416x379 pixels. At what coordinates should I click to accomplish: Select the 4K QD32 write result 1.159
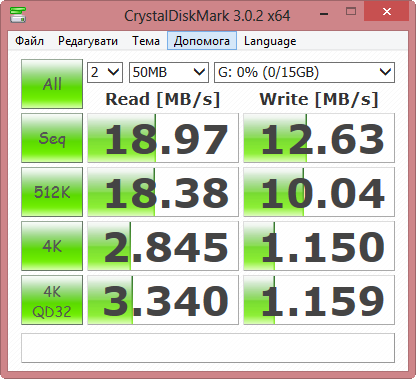tap(319, 300)
